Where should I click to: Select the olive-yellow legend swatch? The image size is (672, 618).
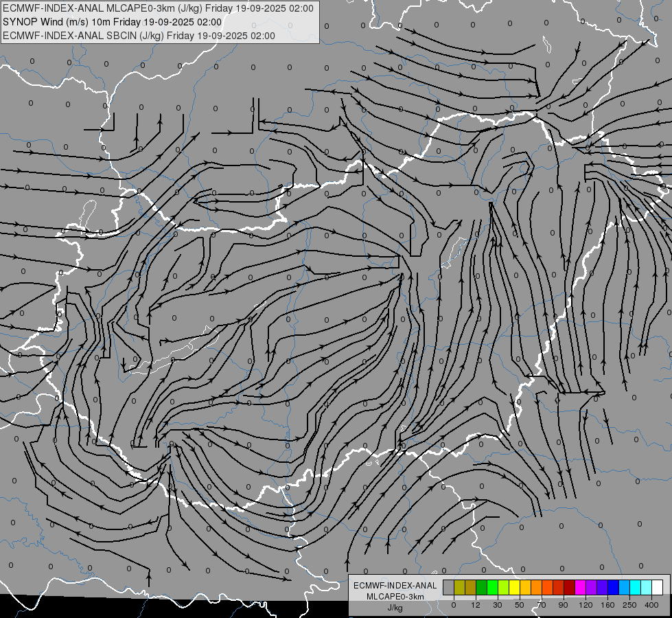pos(460,587)
